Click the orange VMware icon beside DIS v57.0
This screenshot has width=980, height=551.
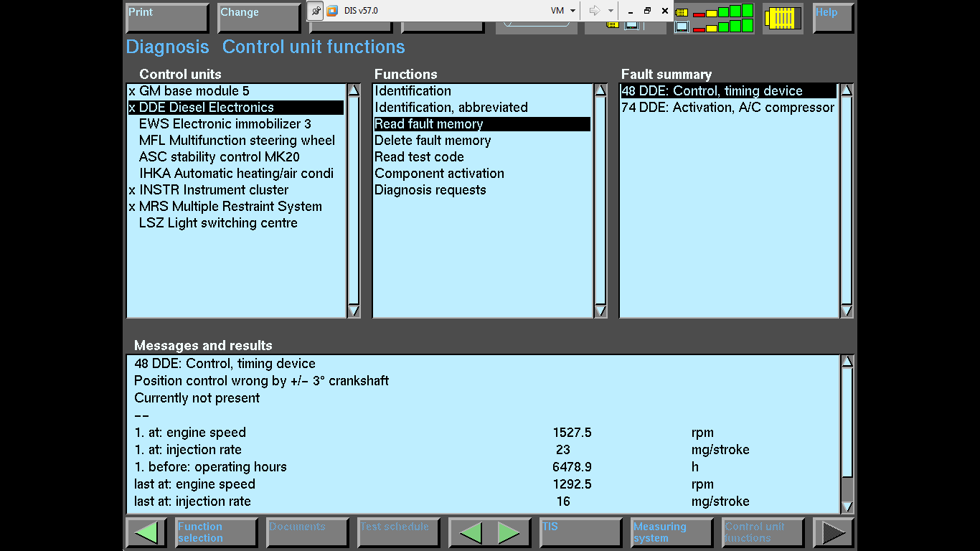(x=332, y=11)
